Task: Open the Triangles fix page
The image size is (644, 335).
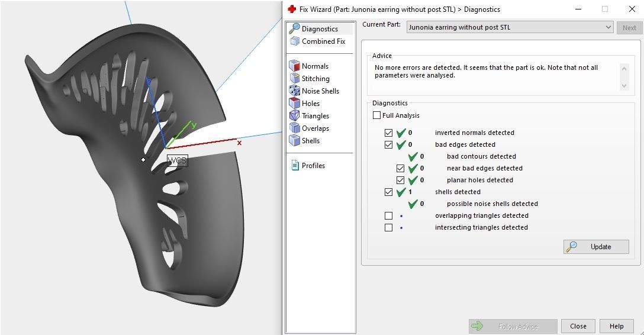Action: pos(315,116)
